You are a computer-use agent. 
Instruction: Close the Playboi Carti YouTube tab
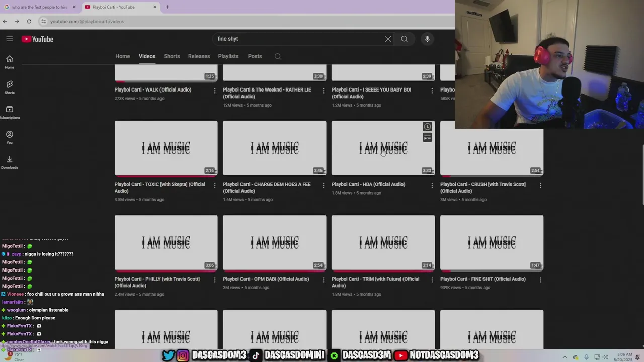(155, 7)
